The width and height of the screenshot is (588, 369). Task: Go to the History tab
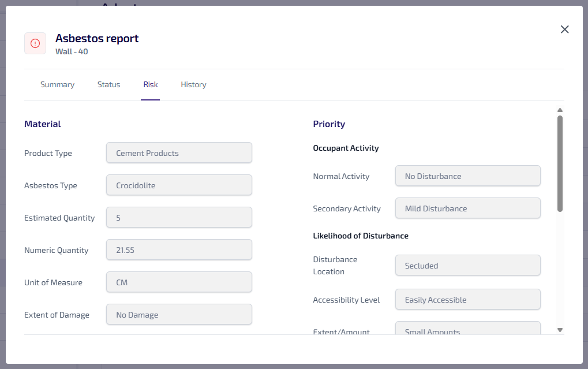pyautogui.click(x=193, y=84)
